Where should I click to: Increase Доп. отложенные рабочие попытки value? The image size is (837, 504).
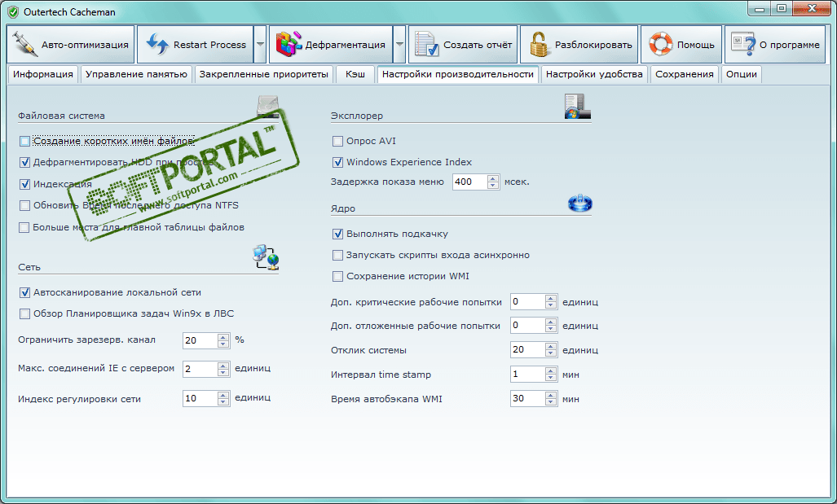pos(551,322)
